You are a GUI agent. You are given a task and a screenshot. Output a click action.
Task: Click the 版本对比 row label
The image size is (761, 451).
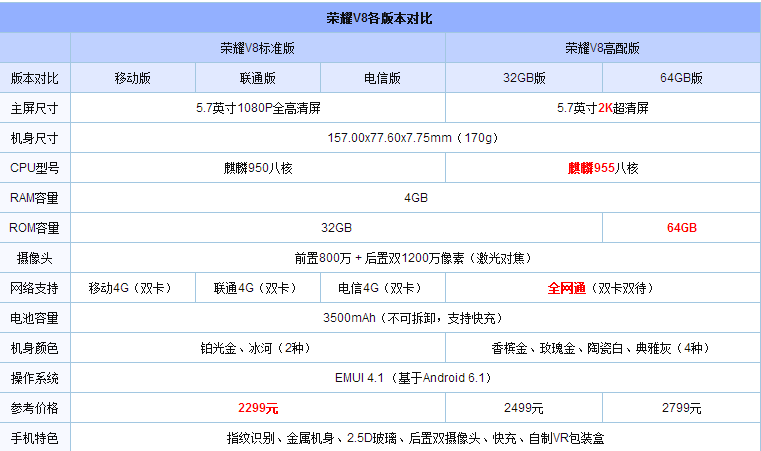click(34, 78)
